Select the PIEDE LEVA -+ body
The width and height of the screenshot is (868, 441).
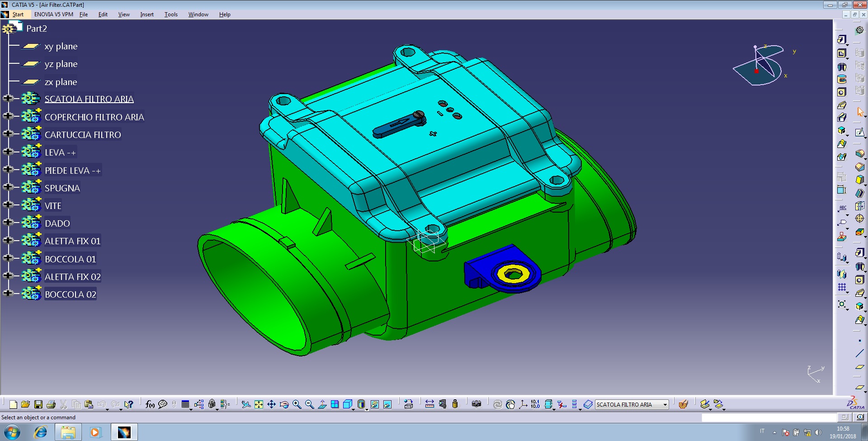(73, 171)
